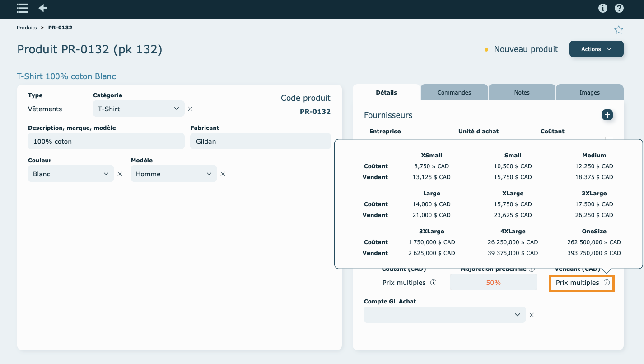Viewport: 644px width, 364px height.
Task: Open the hamburger list menu
Action: point(22,8)
